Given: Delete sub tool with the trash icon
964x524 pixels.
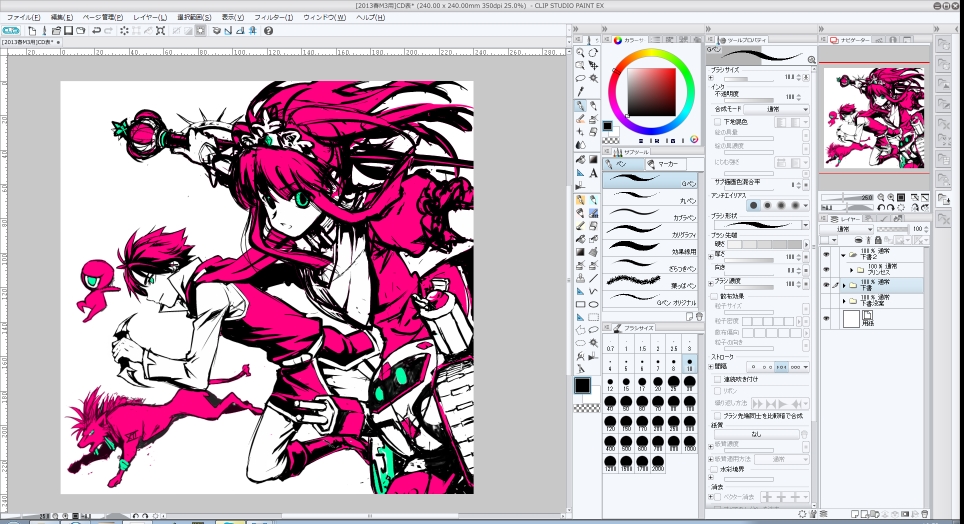Looking at the screenshot, I should pyautogui.click(x=699, y=316).
